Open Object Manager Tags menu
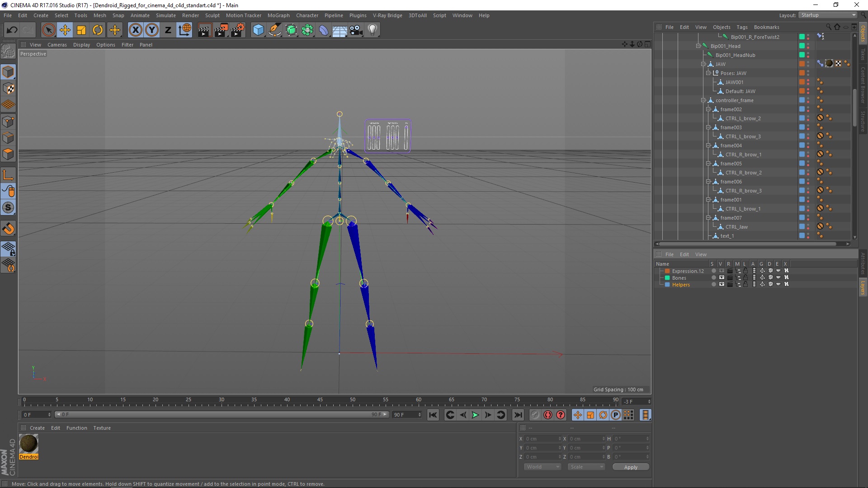 click(742, 27)
